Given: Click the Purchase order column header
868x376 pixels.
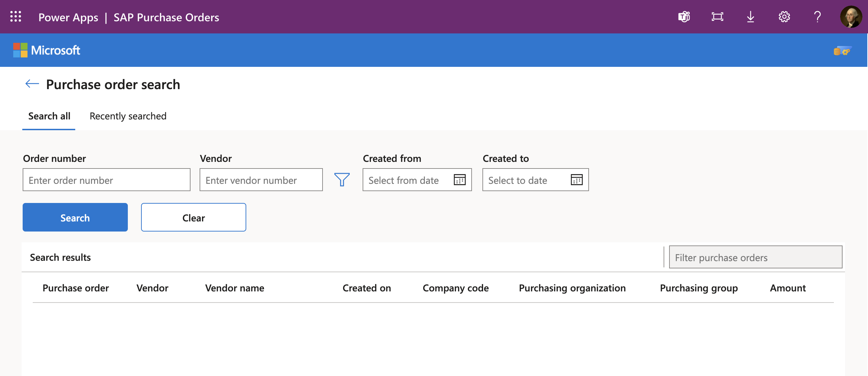Looking at the screenshot, I should 76,288.
